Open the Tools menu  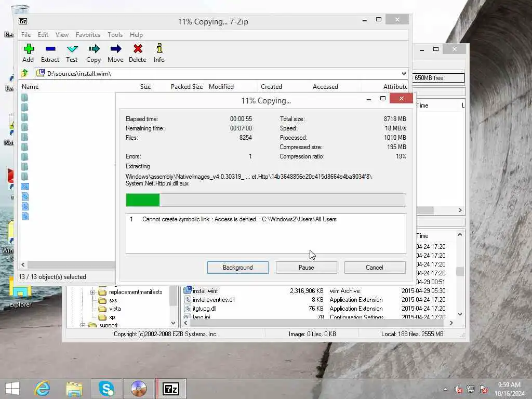(x=115, y=35)
